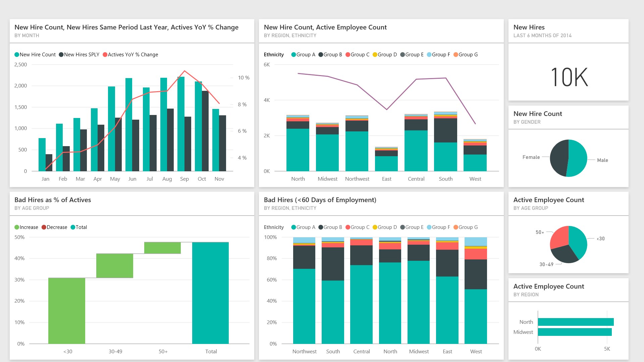This screenshot has height=362, width=644.
Task: Select Group C in top ethnicity legend
Action: pyautogui.click(x=360, y=55)
